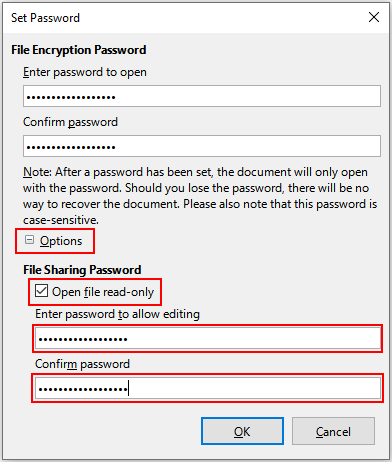The image size is (392, 462).
Task: Click the 'Open file read-only' label text
Action: tap(103, 292)
